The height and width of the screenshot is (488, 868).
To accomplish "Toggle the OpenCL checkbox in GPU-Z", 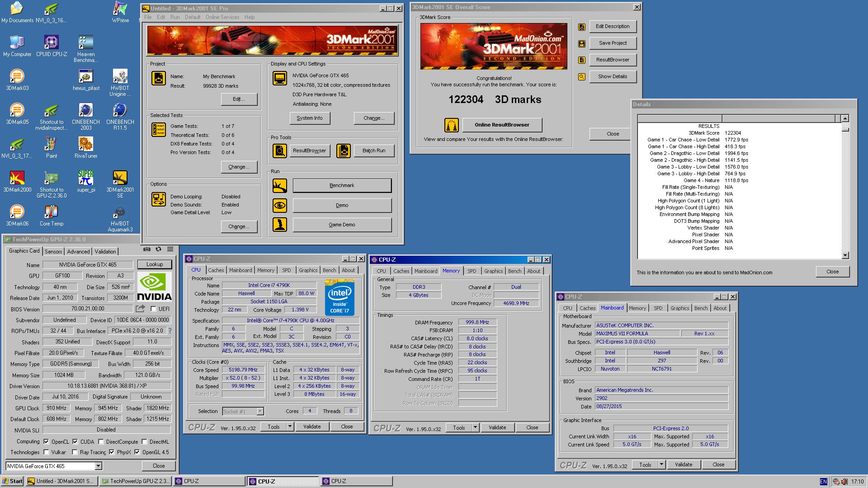I will point(46,441).
